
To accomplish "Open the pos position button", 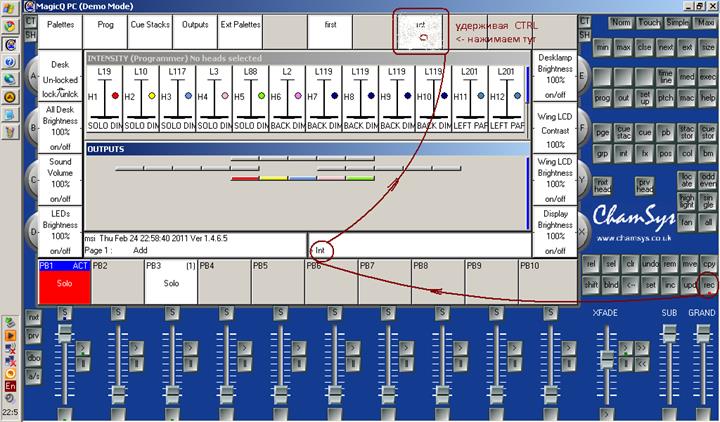I will 665,153.
